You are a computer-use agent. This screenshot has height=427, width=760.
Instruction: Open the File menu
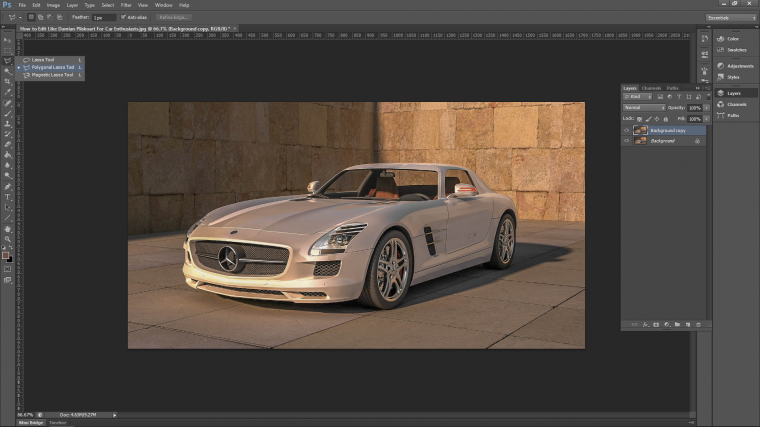tap(22, 5)
